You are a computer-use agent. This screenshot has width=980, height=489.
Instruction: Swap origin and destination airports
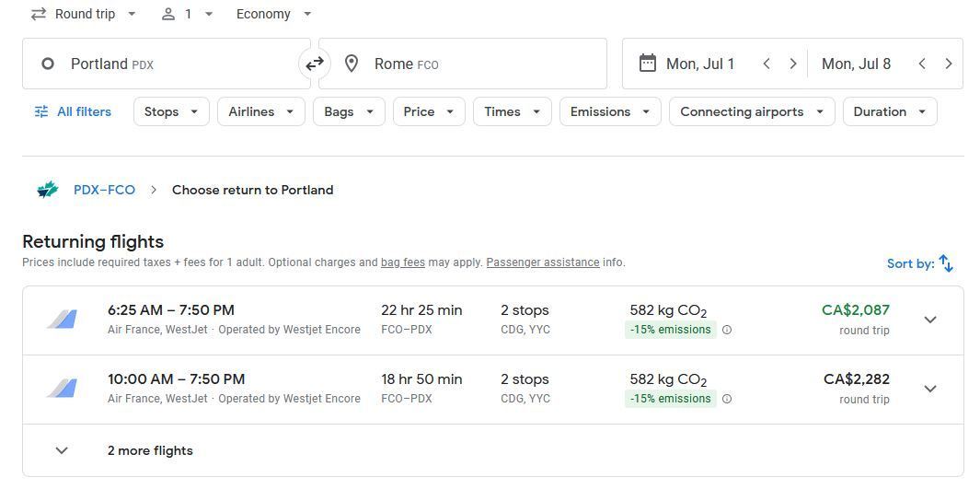[315, 64]
